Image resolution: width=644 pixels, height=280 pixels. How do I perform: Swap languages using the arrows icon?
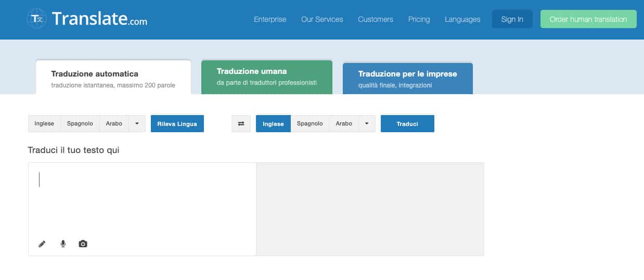[241, 124]
